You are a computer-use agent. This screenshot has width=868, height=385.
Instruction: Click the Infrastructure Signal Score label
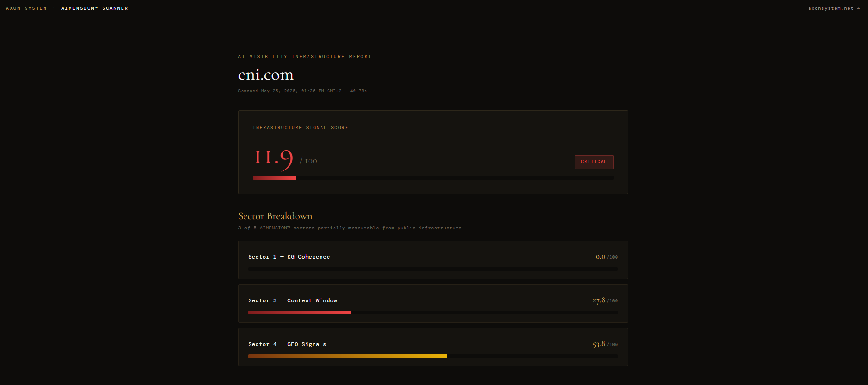pos(300,128)
